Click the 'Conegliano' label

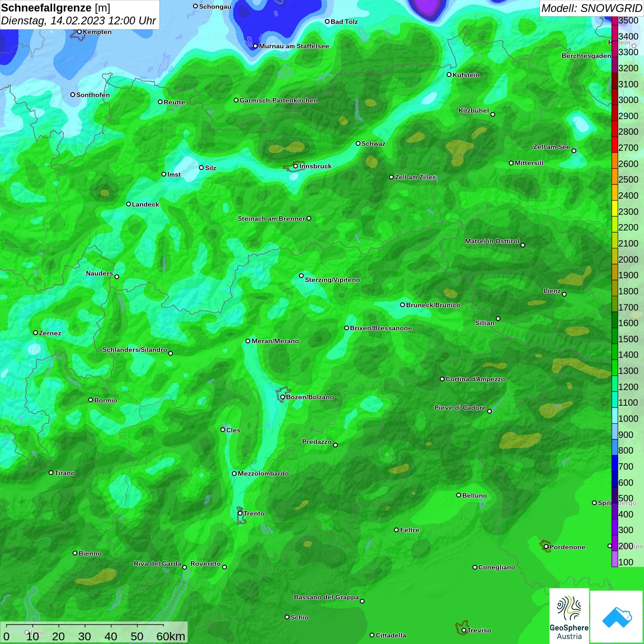tap(497, 567)
